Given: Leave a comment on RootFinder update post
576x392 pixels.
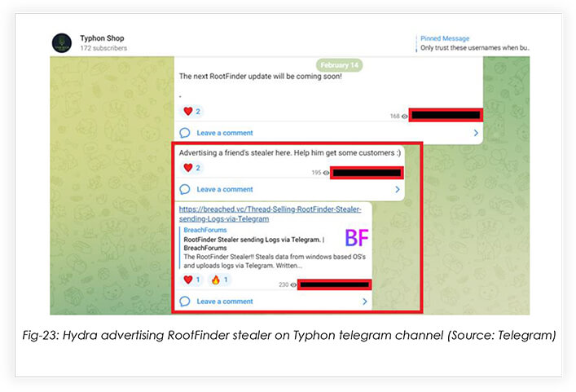Looking at the screenshot, I should click(224, 133).
